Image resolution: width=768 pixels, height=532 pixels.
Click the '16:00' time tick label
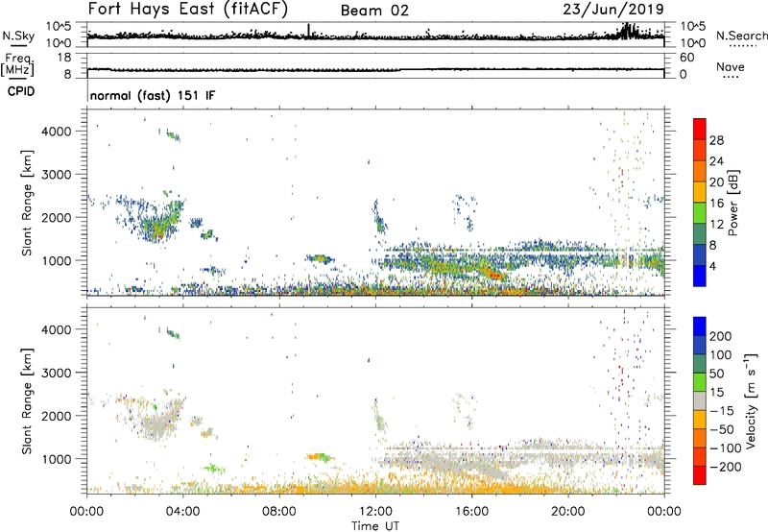[x=471, y=512]
